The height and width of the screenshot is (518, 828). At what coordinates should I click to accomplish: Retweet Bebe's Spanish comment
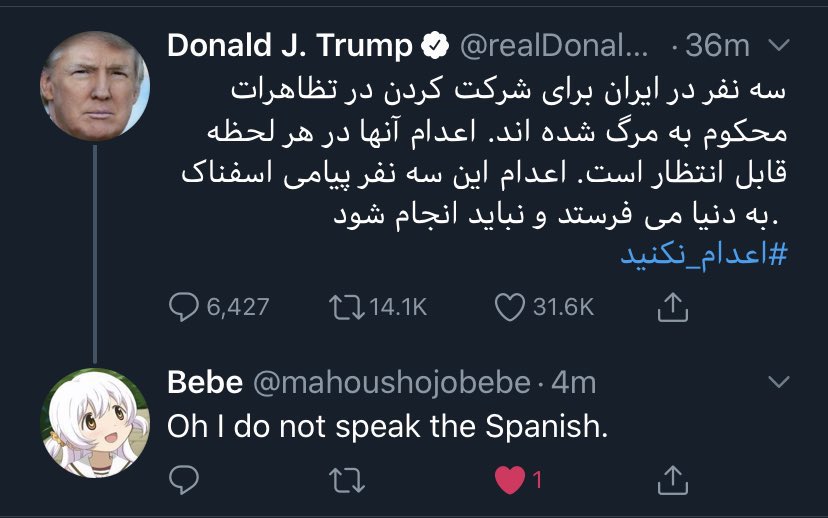pyautogui.click(x=346, y=480)
